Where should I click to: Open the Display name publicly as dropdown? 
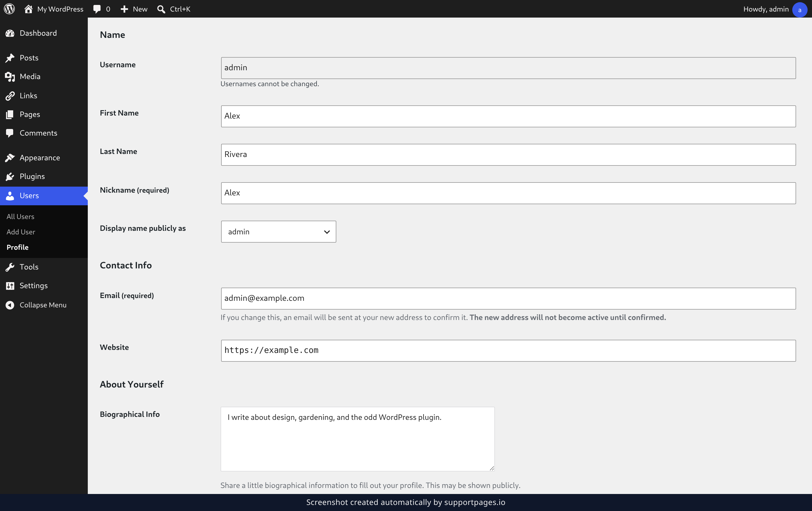pyautogui.click(x=278, y=231)
